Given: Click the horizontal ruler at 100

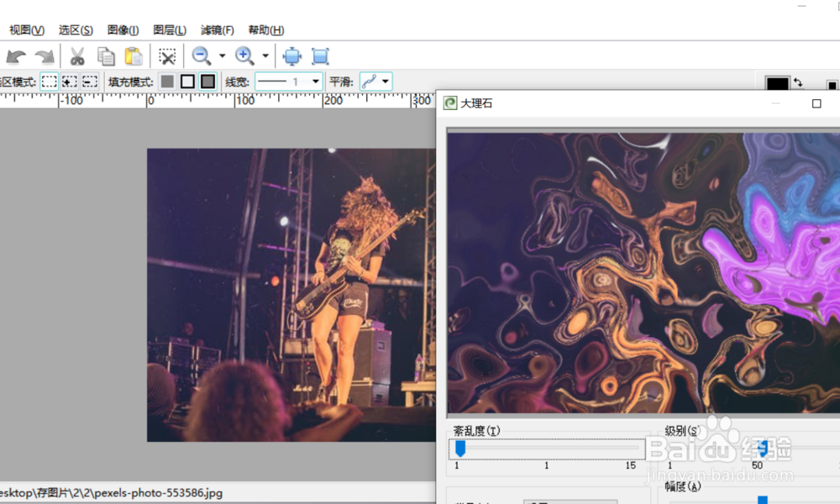Looking at the screenshot, I should pos(244,100).
